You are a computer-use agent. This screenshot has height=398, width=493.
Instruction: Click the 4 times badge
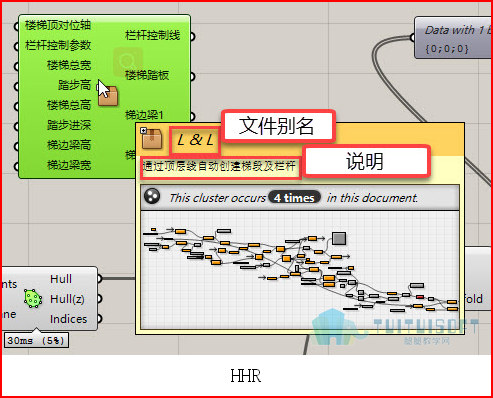294,198
